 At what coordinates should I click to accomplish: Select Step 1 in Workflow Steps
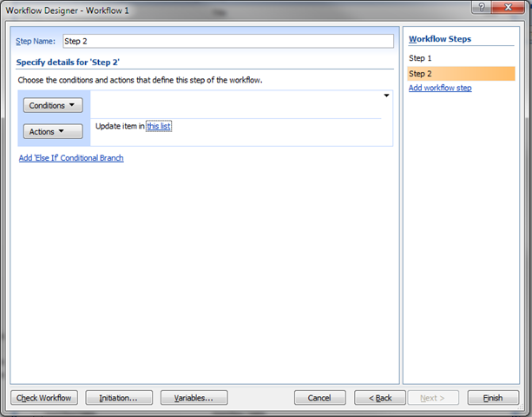420,58
